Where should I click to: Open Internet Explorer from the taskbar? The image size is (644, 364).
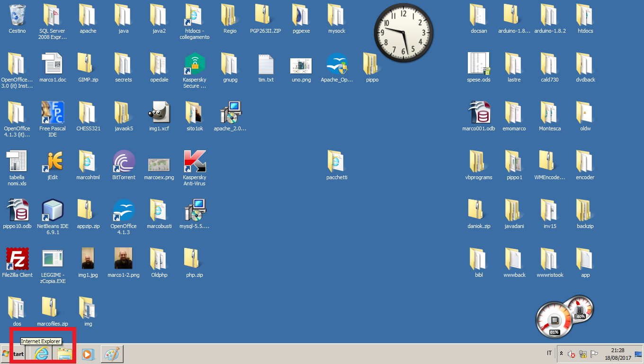[x=42, y=354]
